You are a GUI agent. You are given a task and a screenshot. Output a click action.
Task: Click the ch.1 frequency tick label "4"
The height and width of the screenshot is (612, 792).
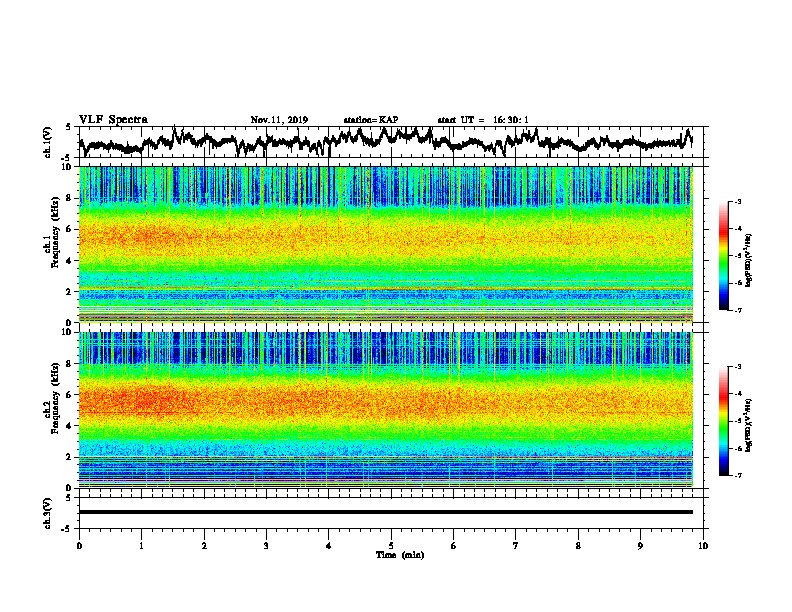click(x=70, y=261)
